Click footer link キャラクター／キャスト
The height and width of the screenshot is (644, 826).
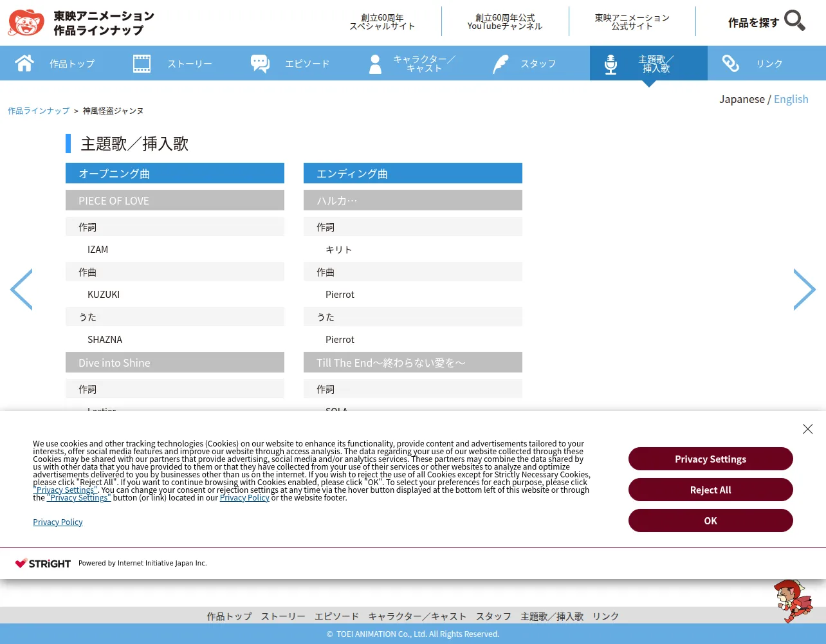point(418,616)
